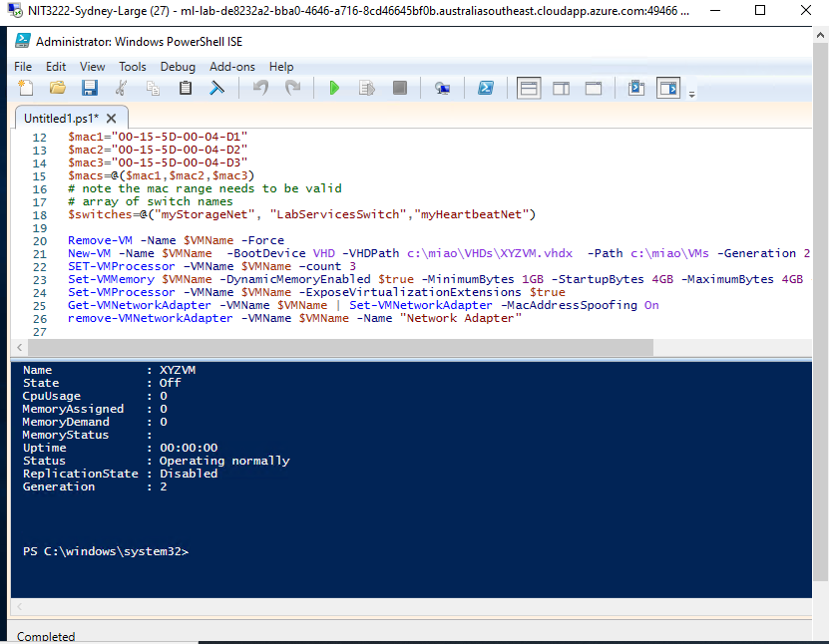Click the 'CpuUsage : 0' console row
Image resolution: width=829 pixels, height=644 pixels.
click(x=95, y=396)
